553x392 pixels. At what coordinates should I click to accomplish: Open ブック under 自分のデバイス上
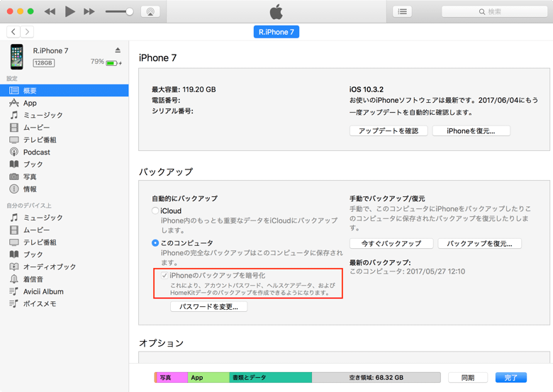pos(65,254)
